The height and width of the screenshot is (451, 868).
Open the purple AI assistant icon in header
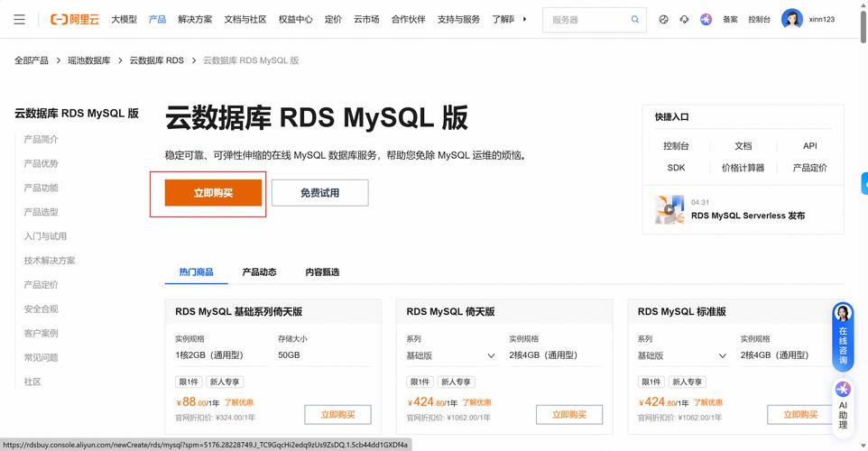click(x=706, y=19)
